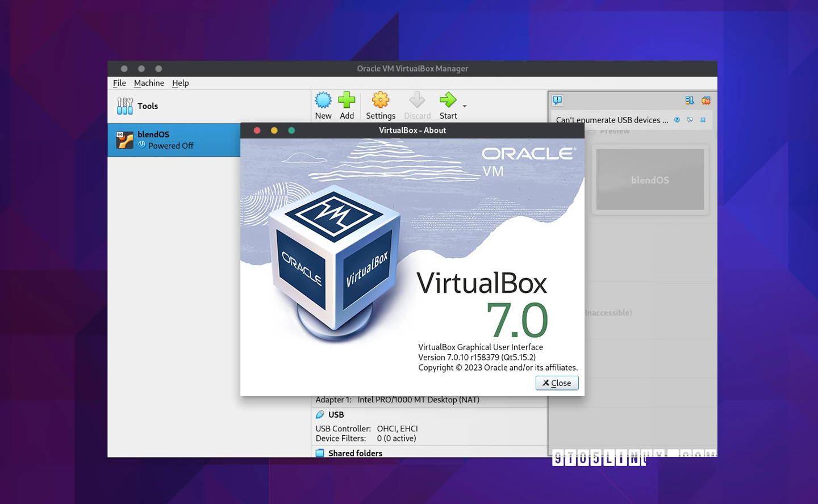Screen dimensions: 818x504
Task: Click the Shared folders section icon
Action: (x=320, y=453)
